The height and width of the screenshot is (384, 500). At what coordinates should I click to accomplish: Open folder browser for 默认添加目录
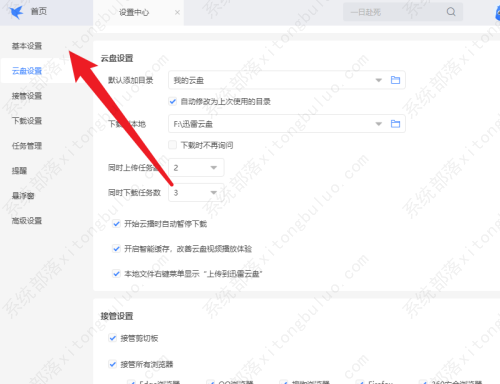[x=395, y=80]
